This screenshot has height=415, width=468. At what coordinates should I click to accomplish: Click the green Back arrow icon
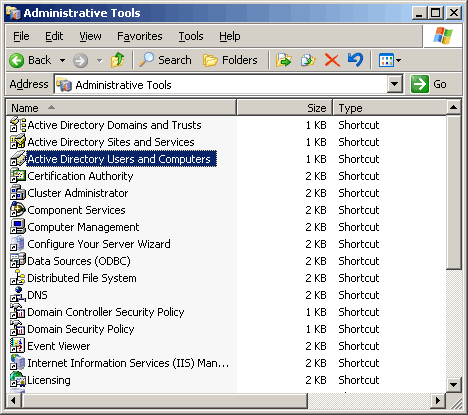pyautogui.click(x=17, y=61)
